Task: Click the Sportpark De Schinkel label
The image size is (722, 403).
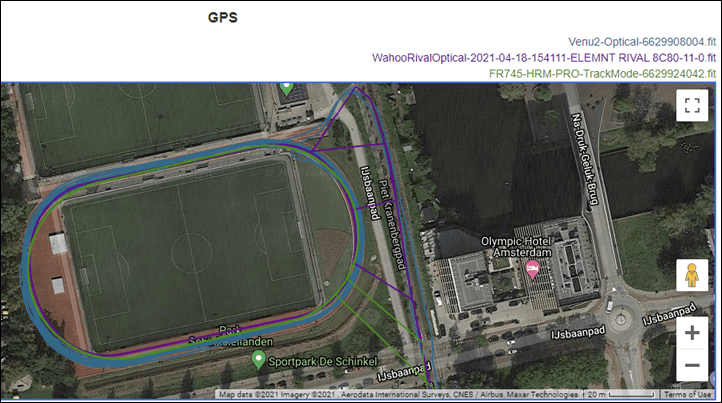Action: tap(323, 362)
